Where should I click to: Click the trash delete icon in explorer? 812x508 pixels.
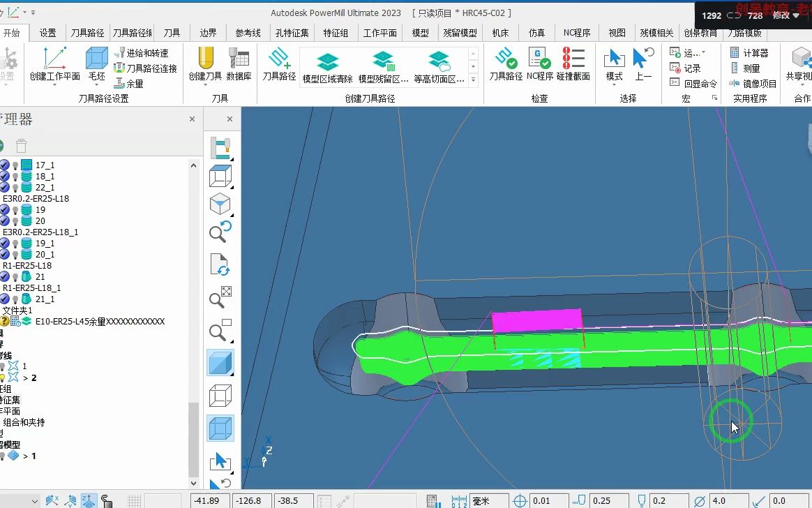[x=21, y=146]
